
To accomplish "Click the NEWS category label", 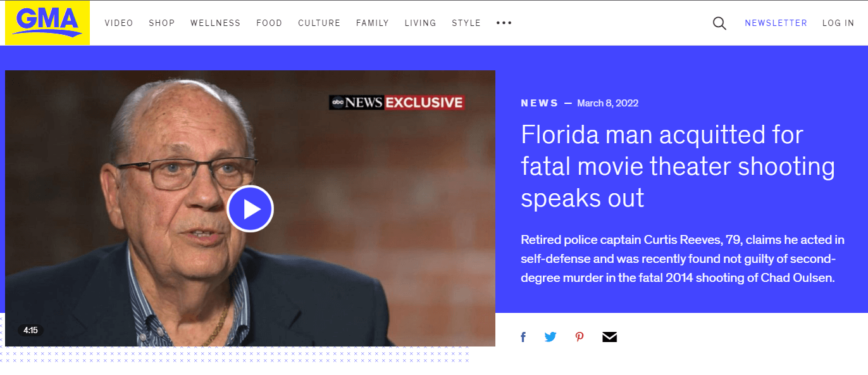I will (x=540, y=103).
